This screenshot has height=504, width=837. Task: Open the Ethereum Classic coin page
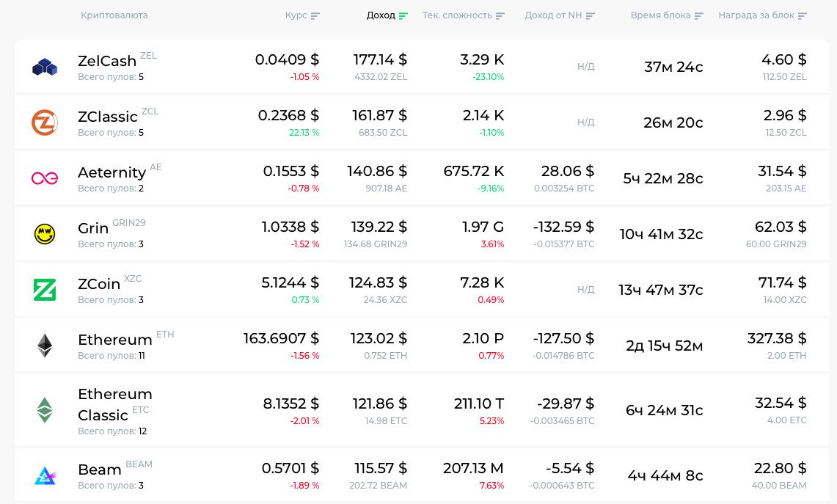(x=114, y=405)
